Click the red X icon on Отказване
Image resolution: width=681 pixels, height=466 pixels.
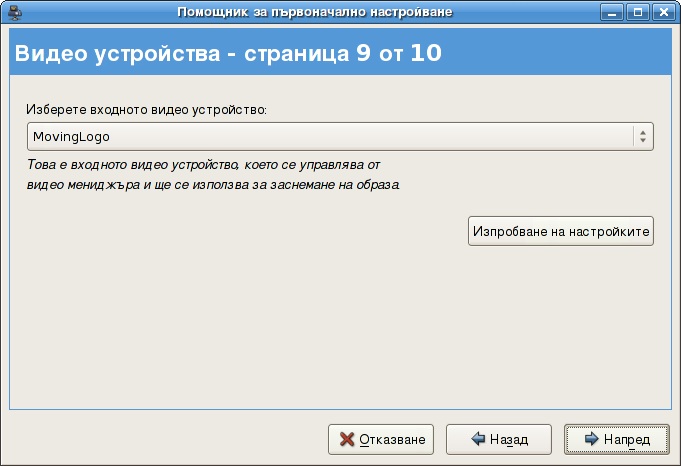point(347,439)
